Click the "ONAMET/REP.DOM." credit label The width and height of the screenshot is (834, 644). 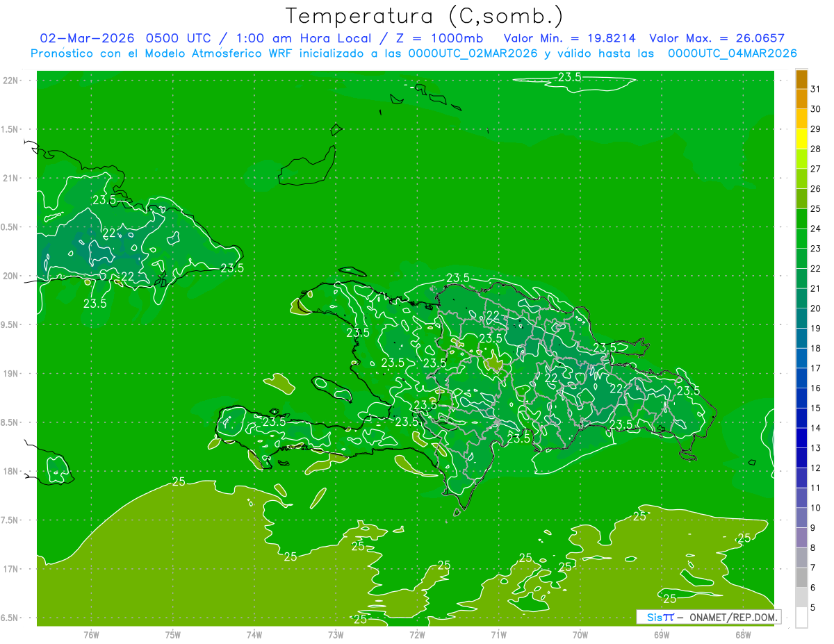[733, 617]
